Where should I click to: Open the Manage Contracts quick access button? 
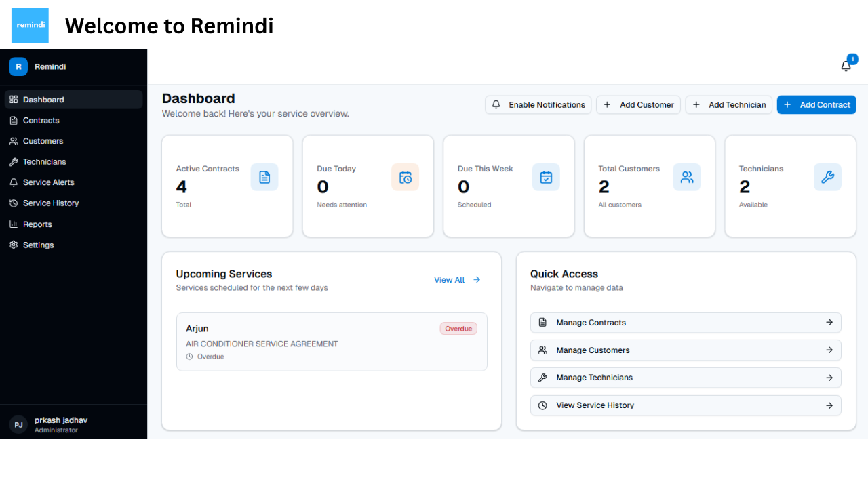point(686,323)
